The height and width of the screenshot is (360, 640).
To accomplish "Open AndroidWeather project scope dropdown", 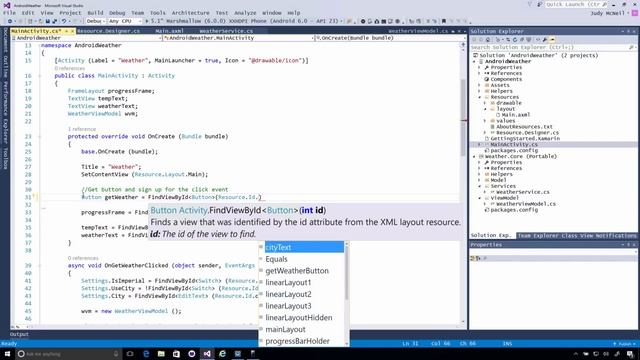I will click(87, 38).
